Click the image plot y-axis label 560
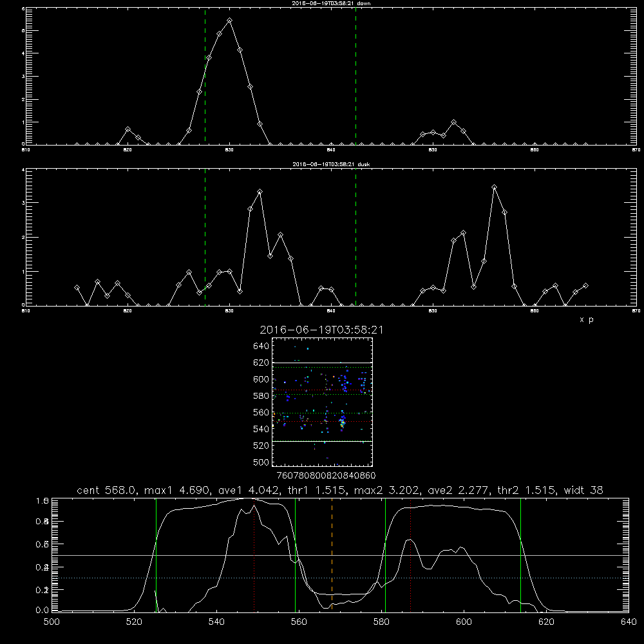 261,412
